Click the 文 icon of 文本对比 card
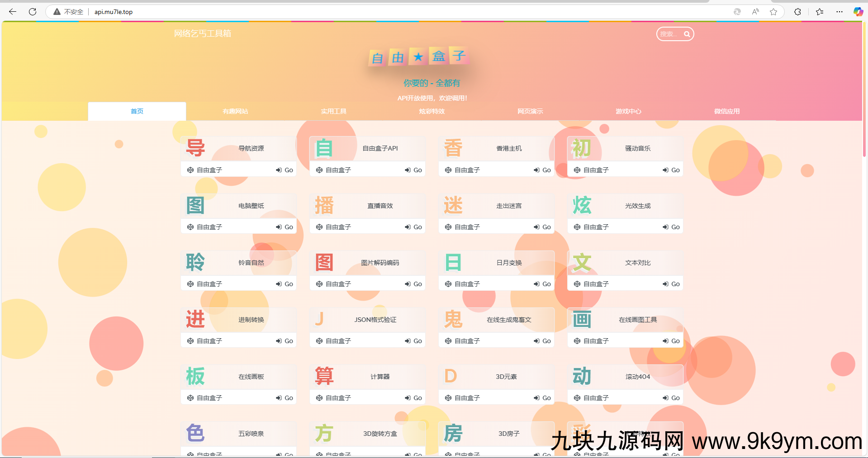Screen dimensions: 868x458 582,262
